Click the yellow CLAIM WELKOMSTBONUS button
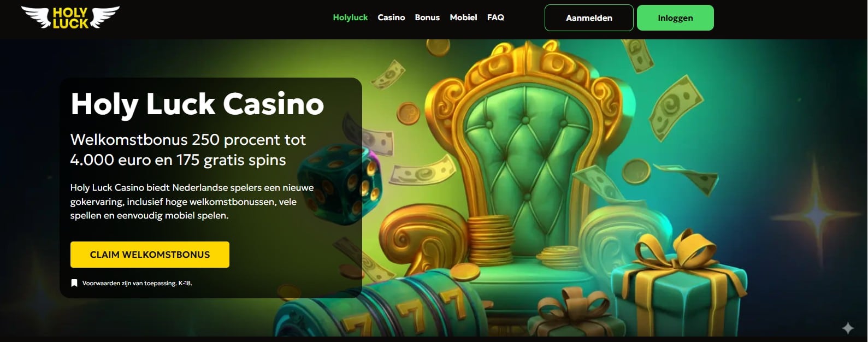 (150, 255)
